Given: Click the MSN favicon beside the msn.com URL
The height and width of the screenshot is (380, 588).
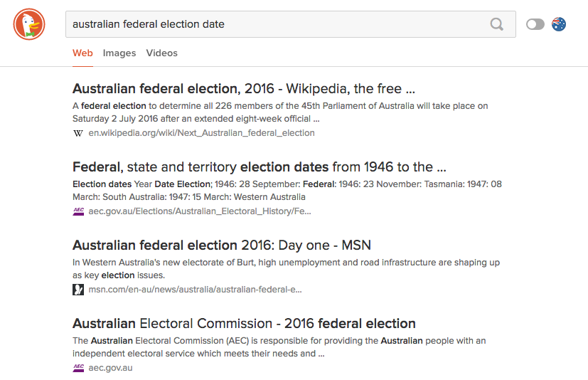Looking at the screenshot, I should pos(78,290).
